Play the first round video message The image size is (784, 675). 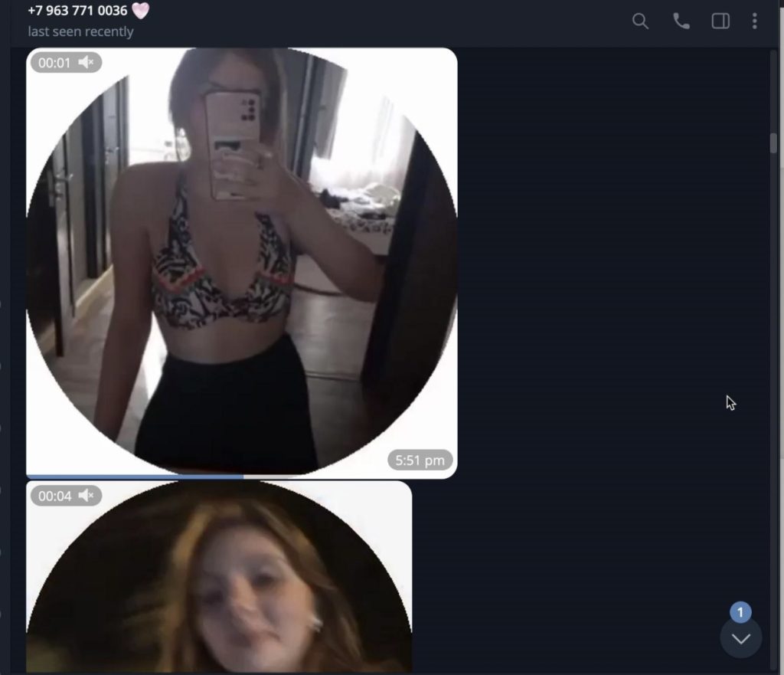pos(241,260)
